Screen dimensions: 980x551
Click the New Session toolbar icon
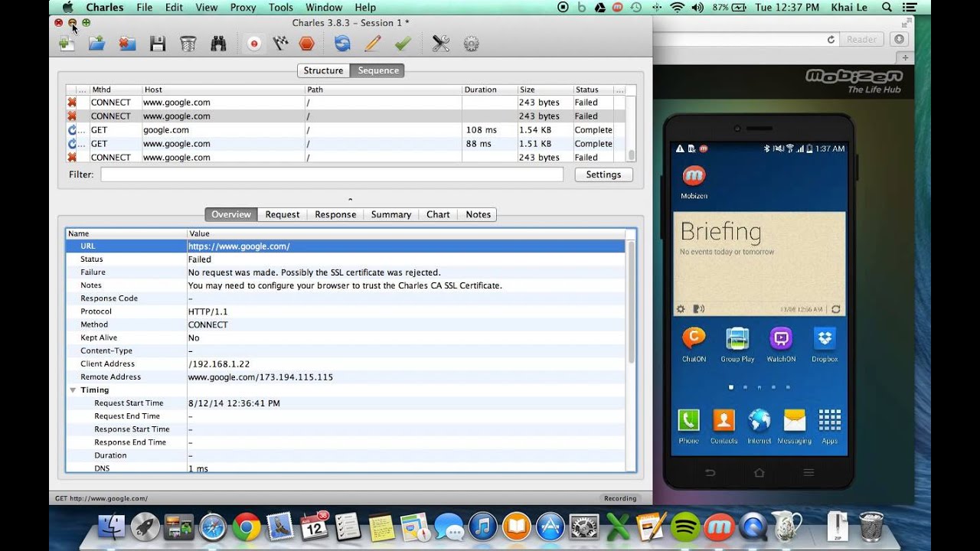[x=67, y=44]
